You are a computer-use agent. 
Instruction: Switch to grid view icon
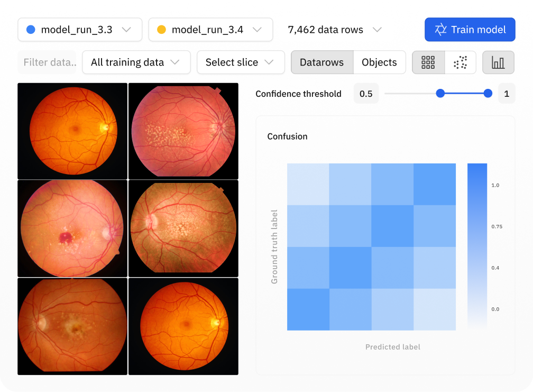(428, 62)
